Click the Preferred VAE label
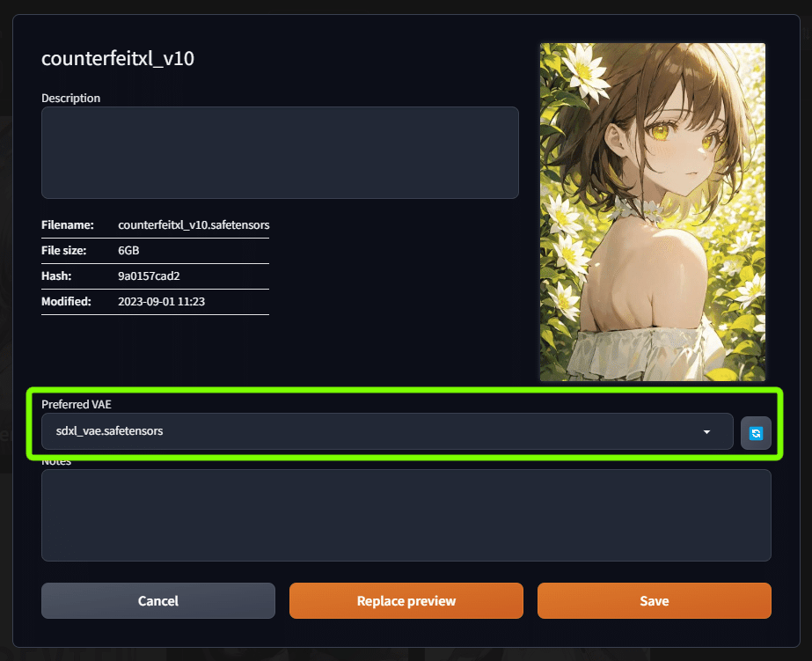The width and height of the screenshot is (812, 661). pos(77,405)
